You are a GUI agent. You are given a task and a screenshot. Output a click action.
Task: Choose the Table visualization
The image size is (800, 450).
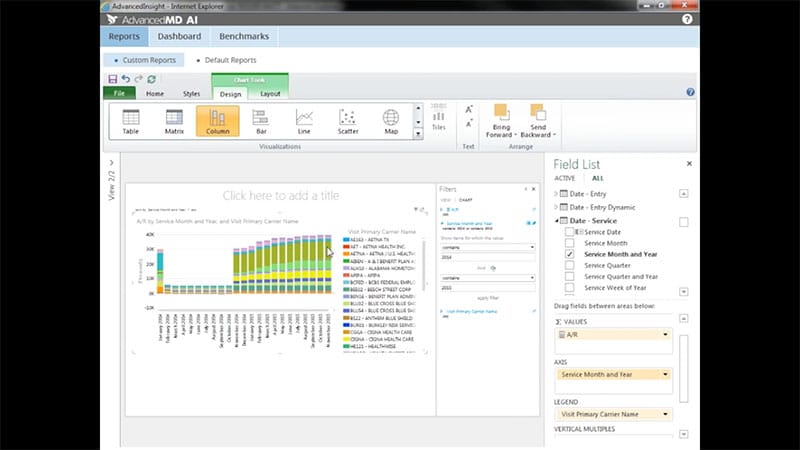tap(131, 121)
